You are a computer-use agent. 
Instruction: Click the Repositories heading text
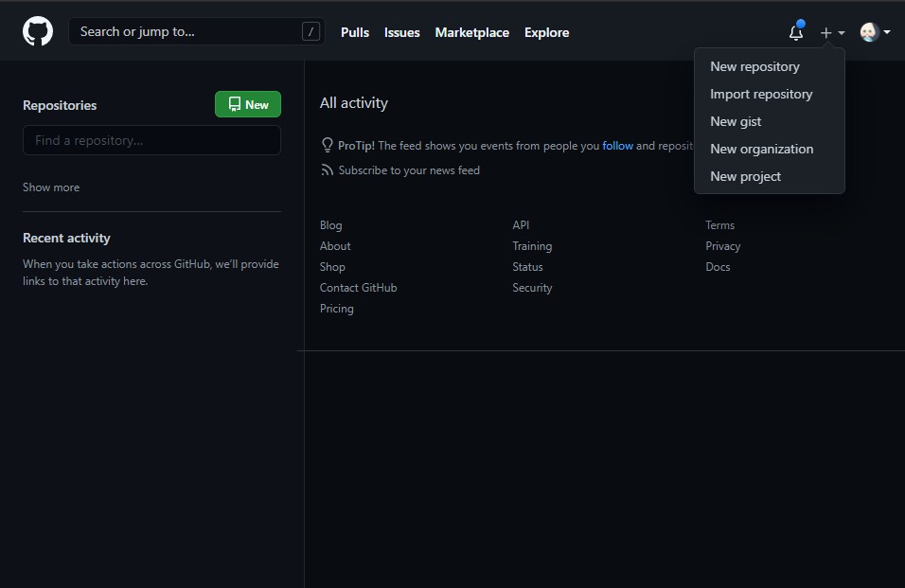[60, 105]
